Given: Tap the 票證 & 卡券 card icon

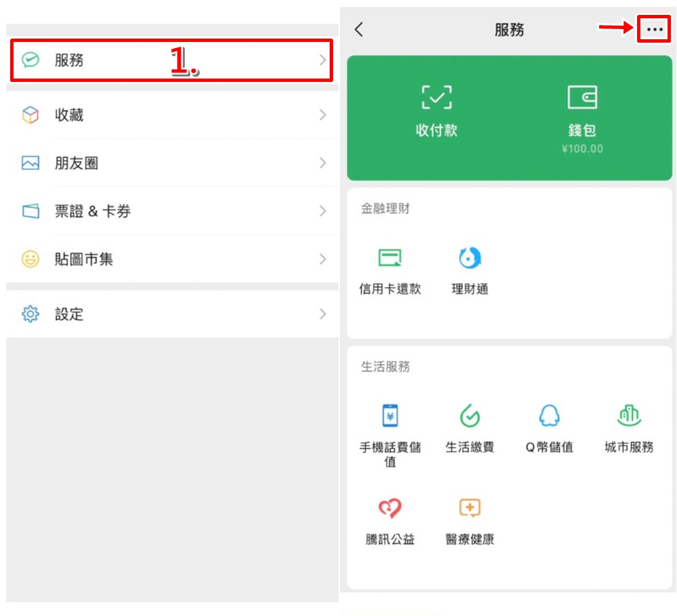Looking at the screenshot, I should [30, 211].
